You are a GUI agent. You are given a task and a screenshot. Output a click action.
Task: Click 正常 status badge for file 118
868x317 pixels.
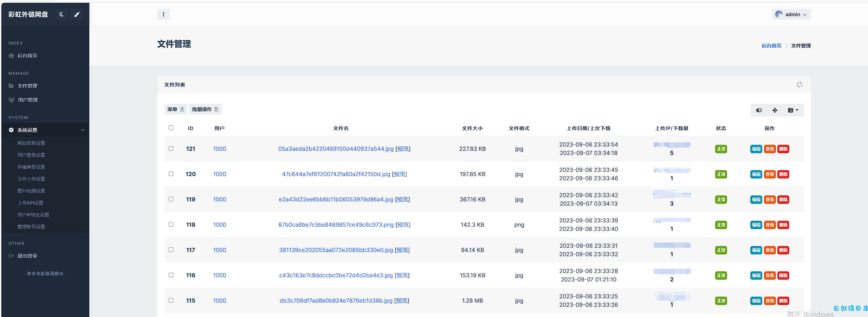tap(721, 225)
